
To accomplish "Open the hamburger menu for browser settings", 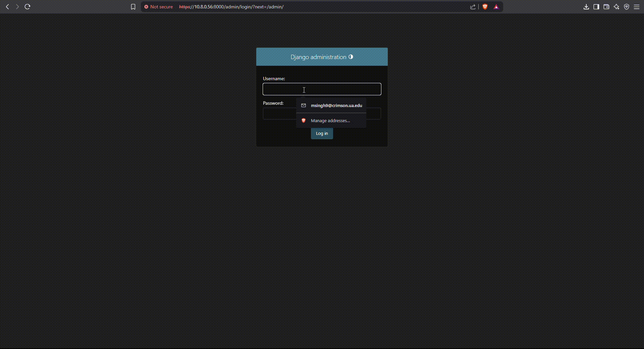I will point(637,7).
